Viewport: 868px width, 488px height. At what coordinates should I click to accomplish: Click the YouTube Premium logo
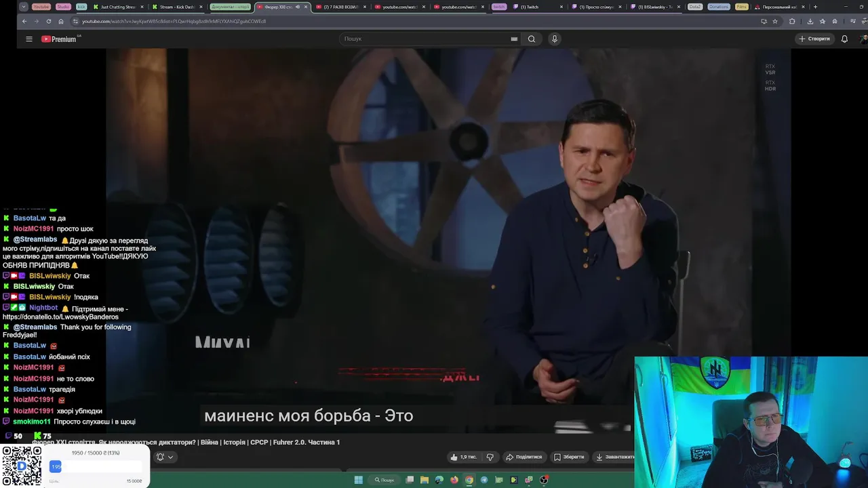59,39
